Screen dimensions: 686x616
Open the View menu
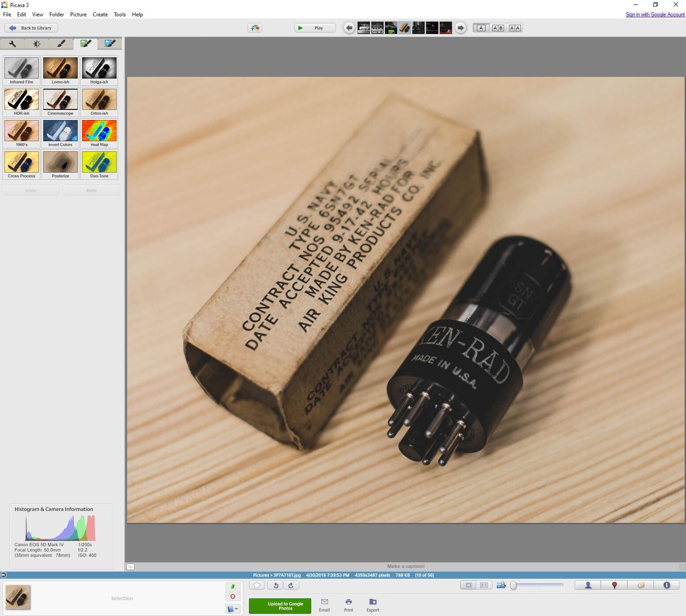pos(38,15)
